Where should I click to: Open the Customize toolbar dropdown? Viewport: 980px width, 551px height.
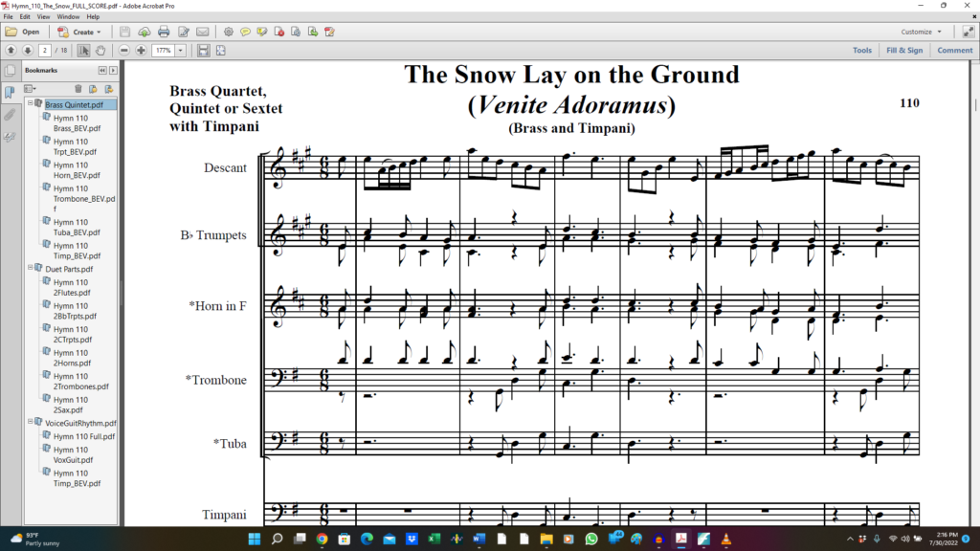pos(922,32)
